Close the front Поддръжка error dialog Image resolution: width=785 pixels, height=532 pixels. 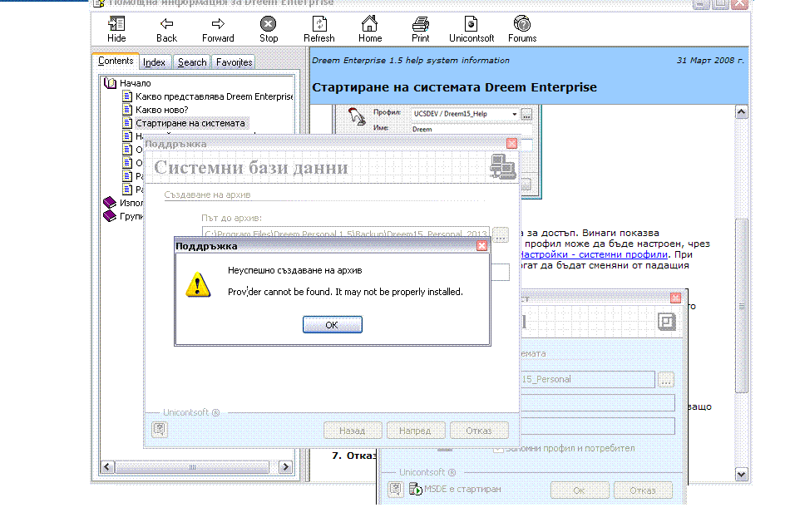point(481,246)
